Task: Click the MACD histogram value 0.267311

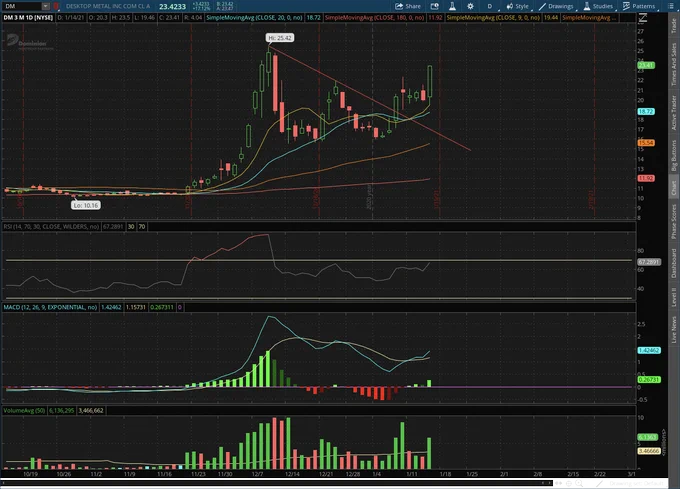Action: (162, 307)
